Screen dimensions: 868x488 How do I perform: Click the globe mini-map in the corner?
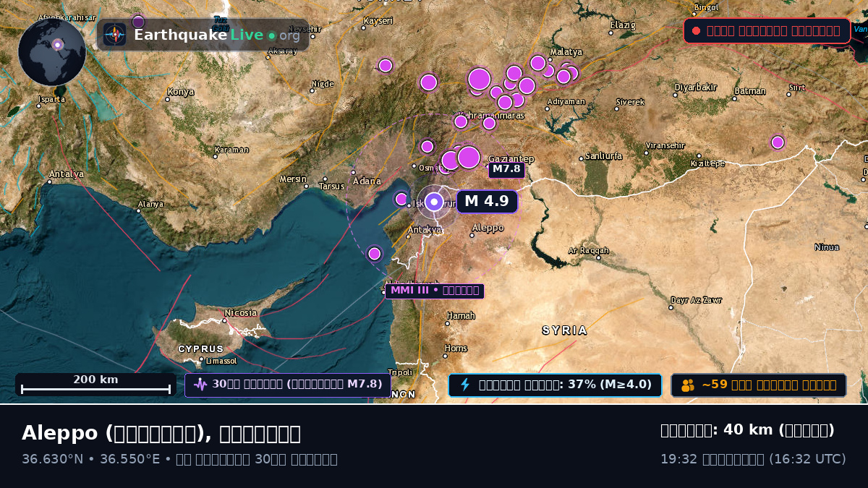(x=52, y=52)
